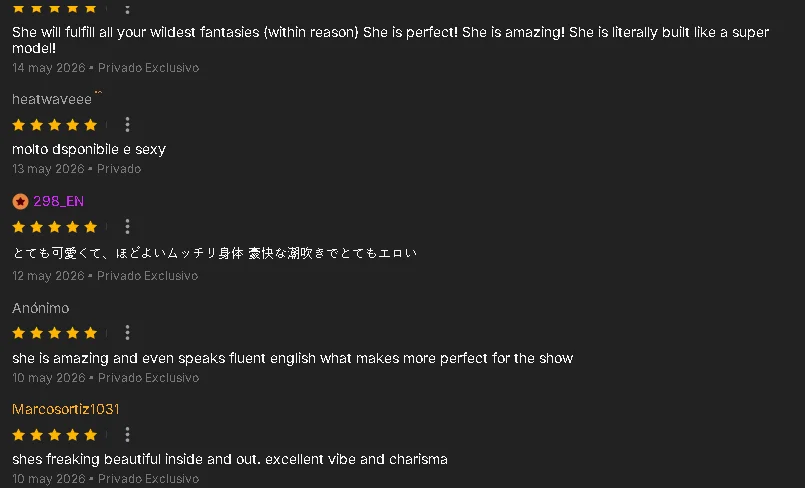Click the 13 may 2026 Privado label
This screenshot has width=805, height=488.
point(76,169)
